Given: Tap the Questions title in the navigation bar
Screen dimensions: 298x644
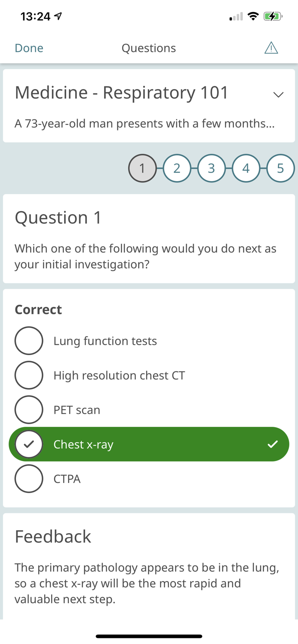Looking at the screenshot, I should click(149, 48).
